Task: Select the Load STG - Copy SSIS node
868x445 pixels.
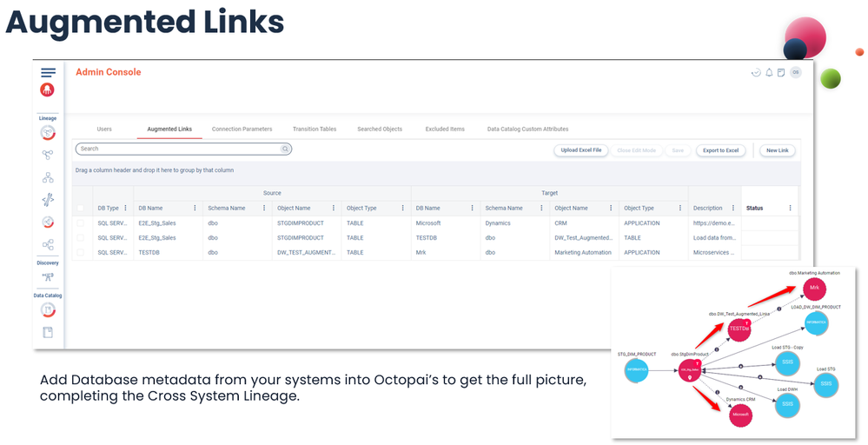Action: (787, 362)
